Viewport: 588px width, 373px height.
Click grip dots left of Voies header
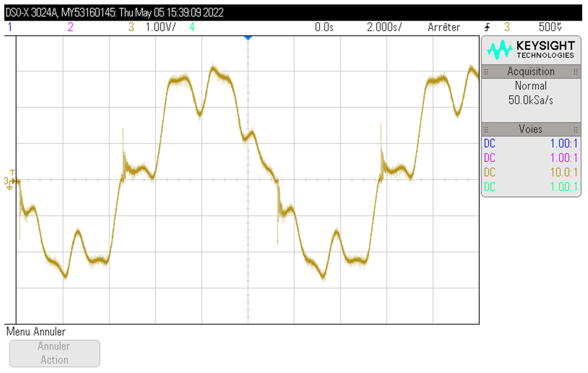(486, 130)
